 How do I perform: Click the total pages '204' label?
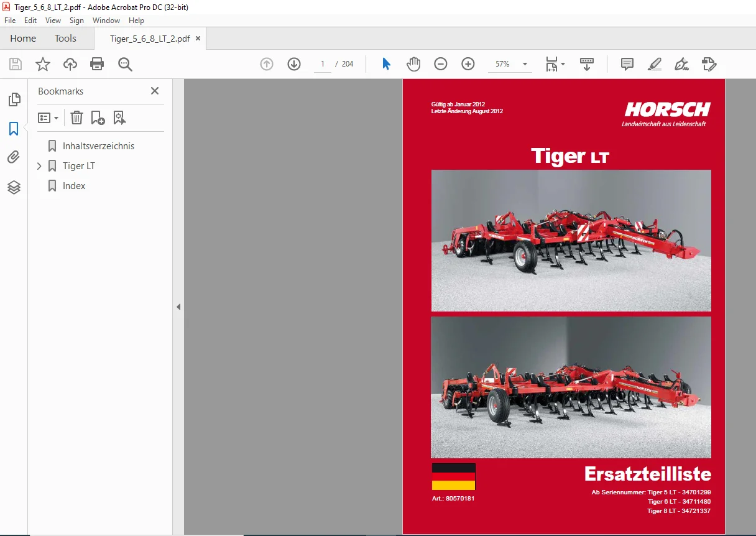click(348, 64)
